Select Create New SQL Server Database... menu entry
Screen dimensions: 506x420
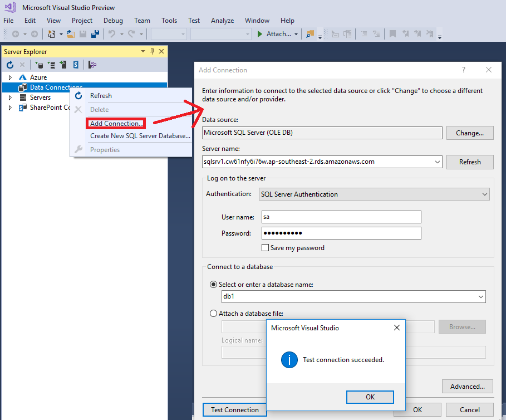[140, 136]
